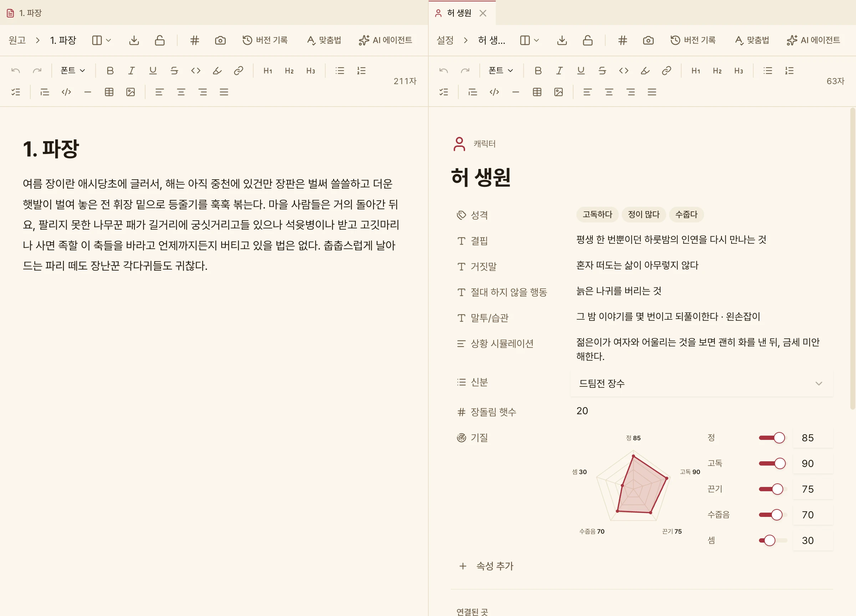Viewport: 856px width, 616px height.
Task: Toggle the lock icon in the left pane
Action: [159, 40]
